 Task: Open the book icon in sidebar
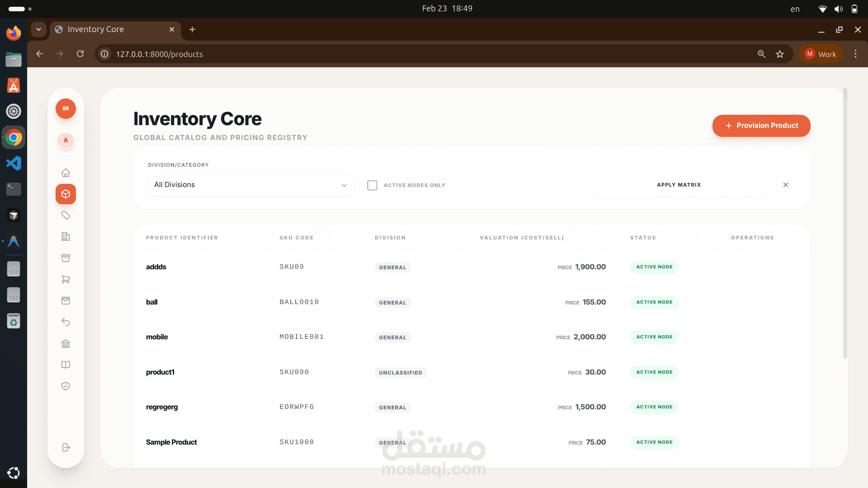pyautogui.click(x=66, y=365)
